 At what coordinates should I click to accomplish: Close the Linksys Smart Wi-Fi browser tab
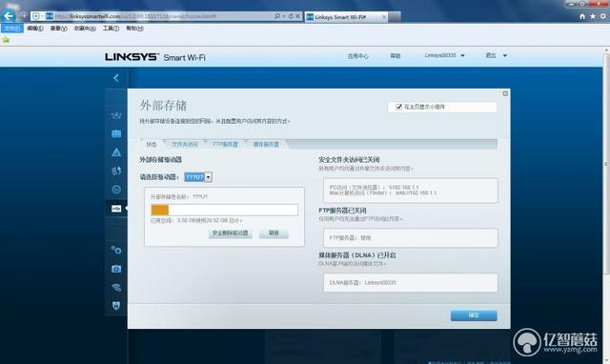click(384, 17)
